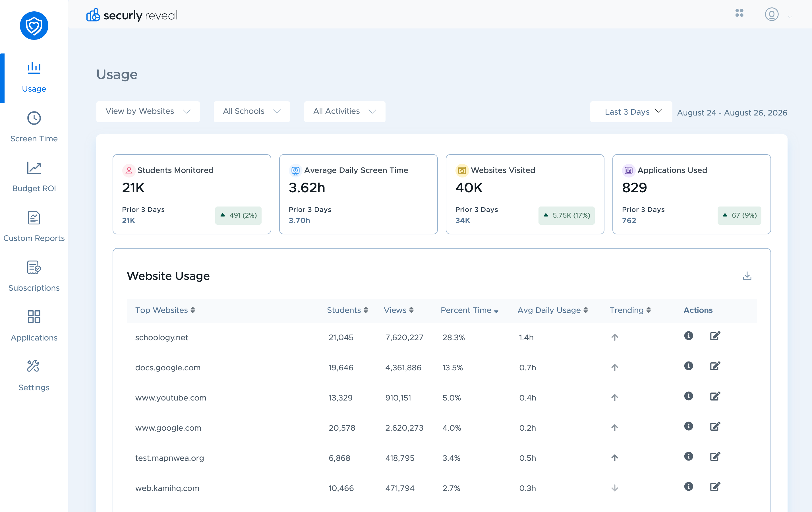Click the 67 (9%) change badge

tap(739, 215)
